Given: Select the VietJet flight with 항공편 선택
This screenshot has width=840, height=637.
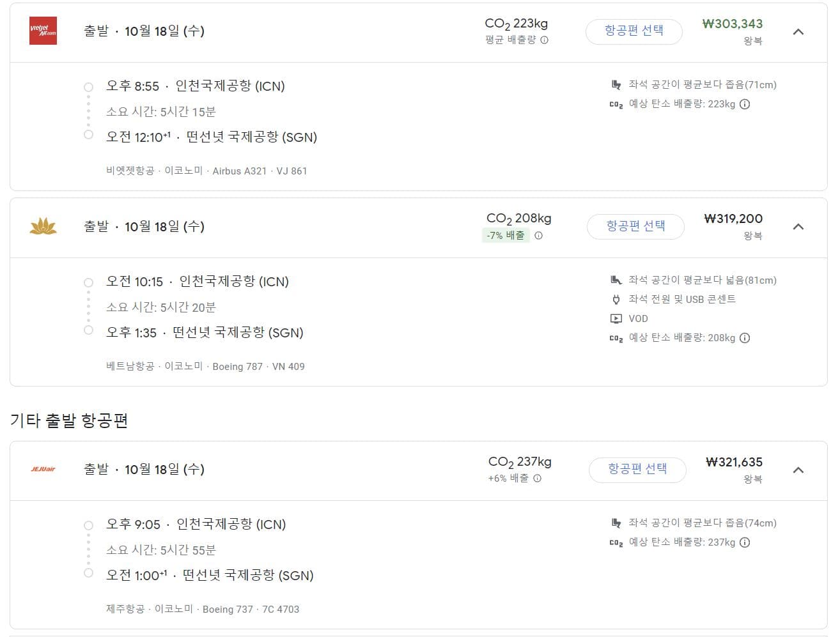Looking at the screenshot, I should [634, 31].
